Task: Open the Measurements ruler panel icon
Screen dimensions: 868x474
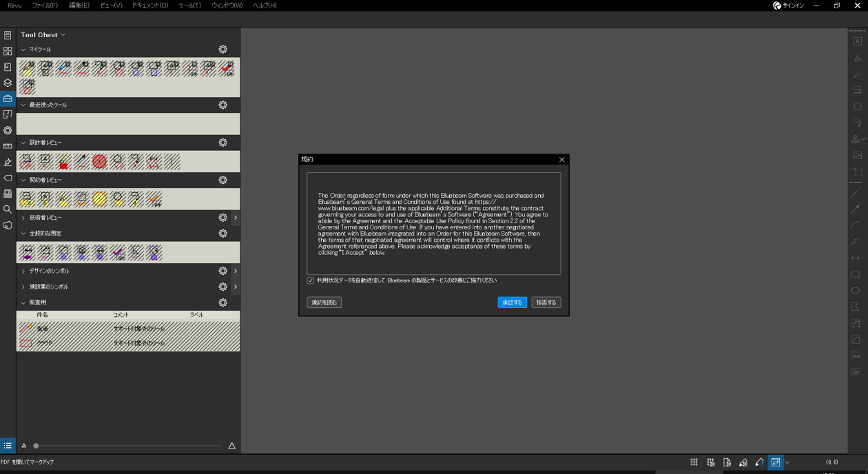Action: [8, 146]
